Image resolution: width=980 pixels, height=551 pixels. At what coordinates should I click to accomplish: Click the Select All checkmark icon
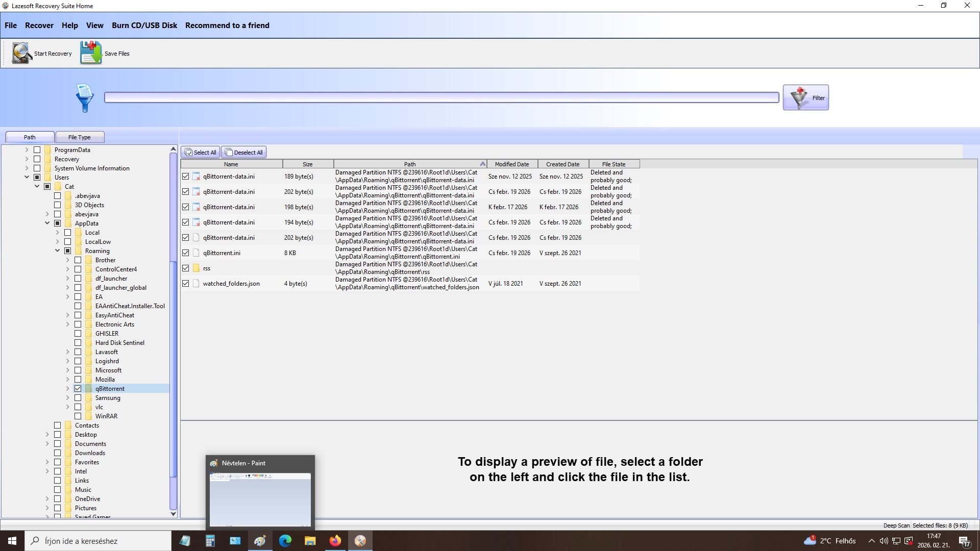click(x=188, y=153)
